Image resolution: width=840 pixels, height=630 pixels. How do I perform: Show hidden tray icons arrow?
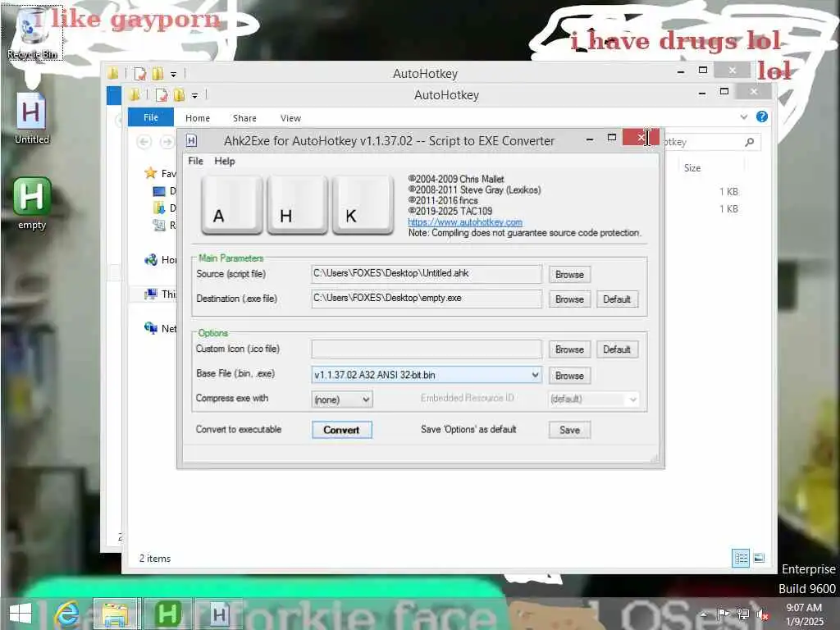pyautogui.click(x=705, y=614)
